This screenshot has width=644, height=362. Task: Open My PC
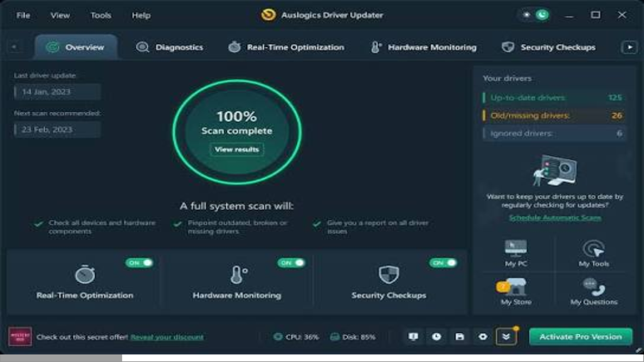click(x=516, y=253)
